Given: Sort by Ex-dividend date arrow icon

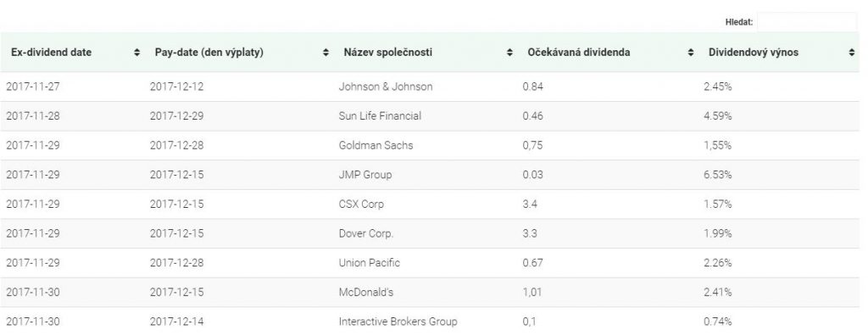Looking at the screenshot, I should [x=136, y=53].
